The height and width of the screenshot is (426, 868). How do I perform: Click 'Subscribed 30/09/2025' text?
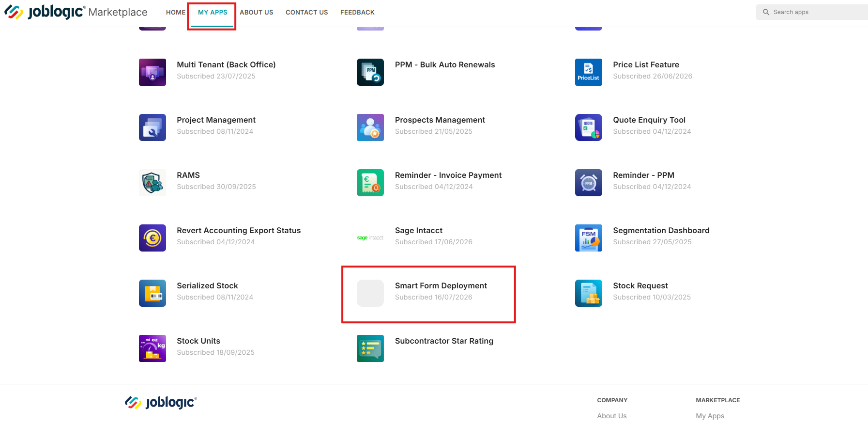[x=216, y=187]
